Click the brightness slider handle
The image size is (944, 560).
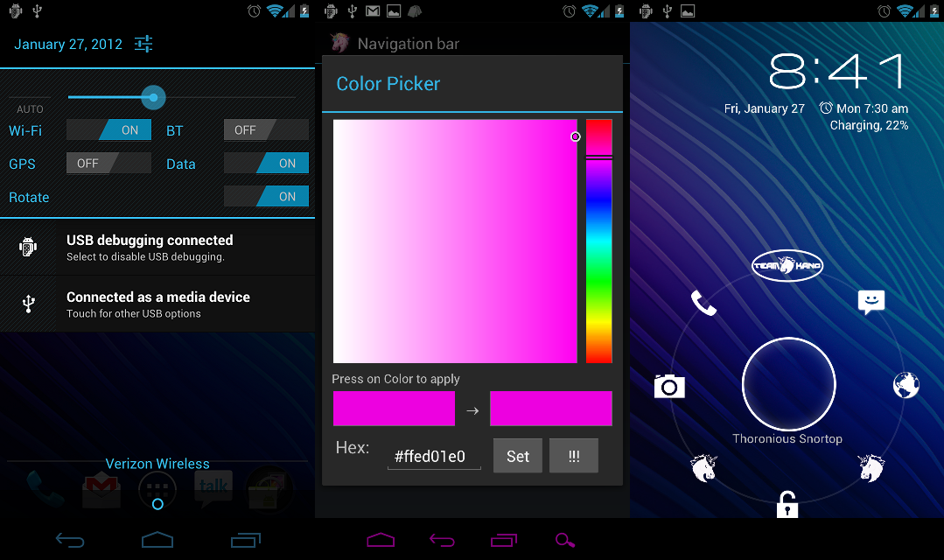coord(153,97)
